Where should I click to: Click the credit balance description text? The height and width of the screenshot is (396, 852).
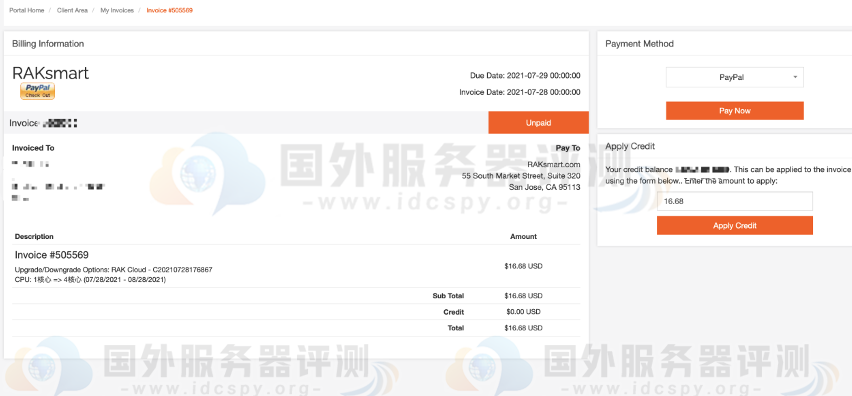[x=728, y=175]
